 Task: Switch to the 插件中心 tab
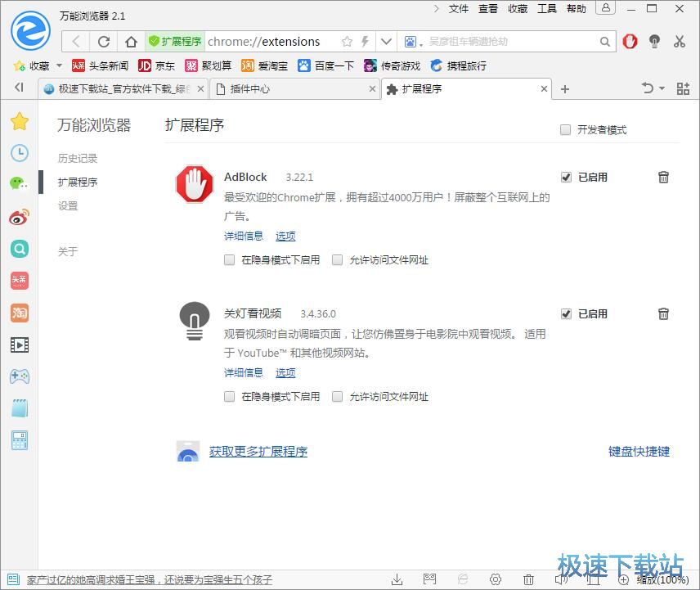click(x=294, y=89)
